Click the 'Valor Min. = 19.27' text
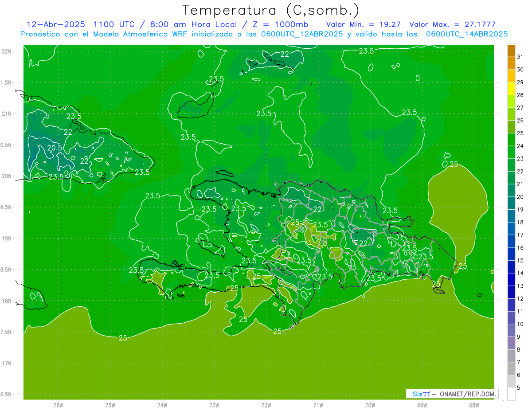The image size is (532, 411). click(364, 24)
